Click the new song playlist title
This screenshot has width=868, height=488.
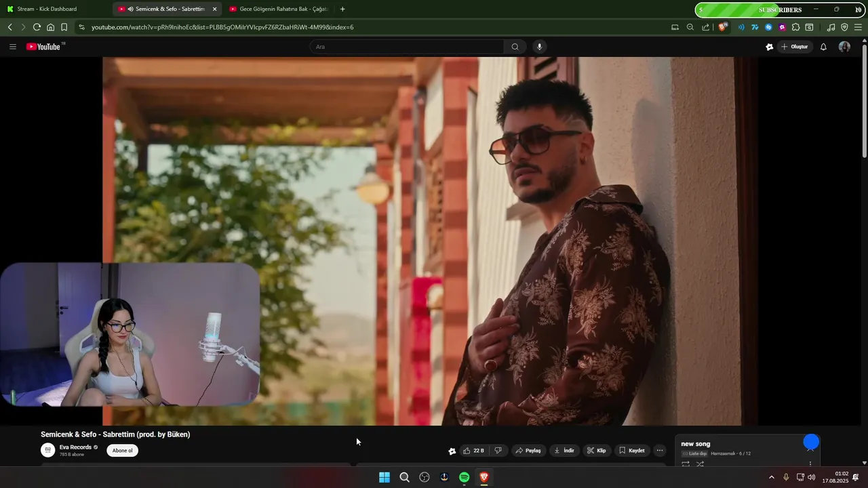click(x=696, y=444)
